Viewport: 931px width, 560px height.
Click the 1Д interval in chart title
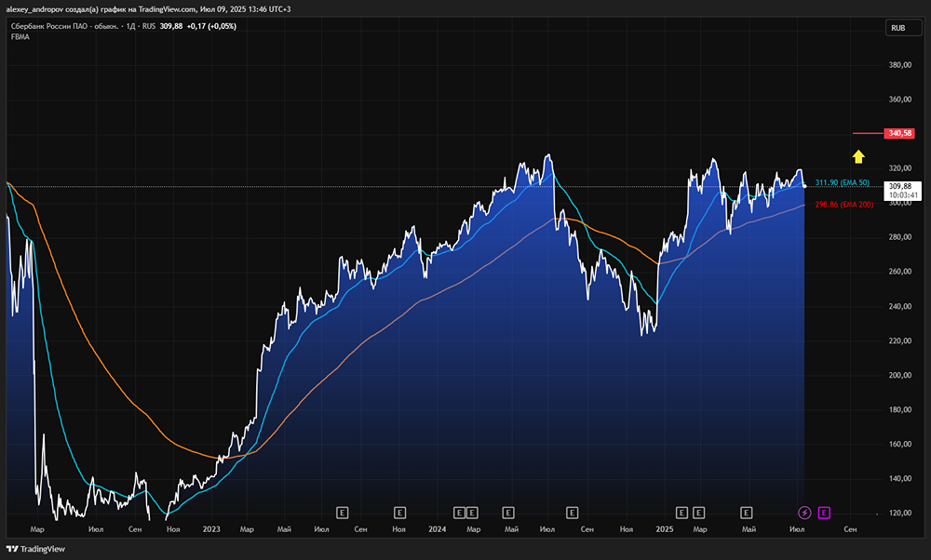(x=130, y=26)
